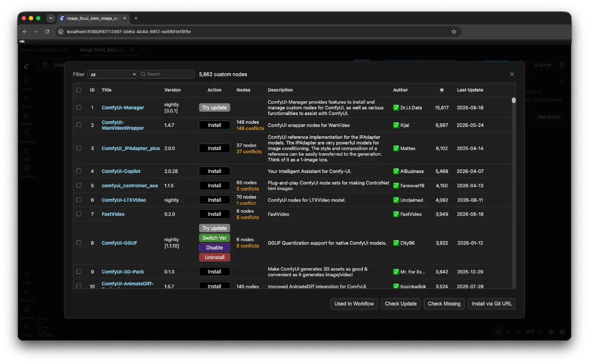Install ComfyUI-Copilot
The image size is (589, 364).
[214, 171]
